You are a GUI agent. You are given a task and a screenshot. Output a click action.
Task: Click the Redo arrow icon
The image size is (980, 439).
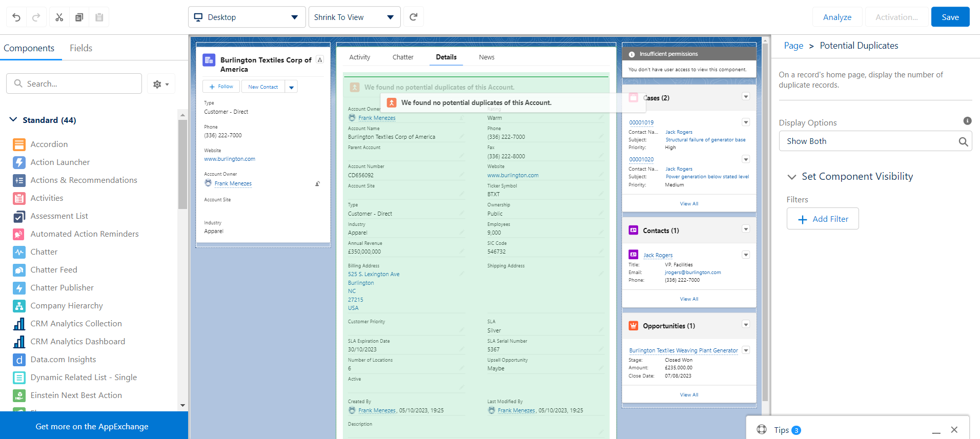pos(36,17)
